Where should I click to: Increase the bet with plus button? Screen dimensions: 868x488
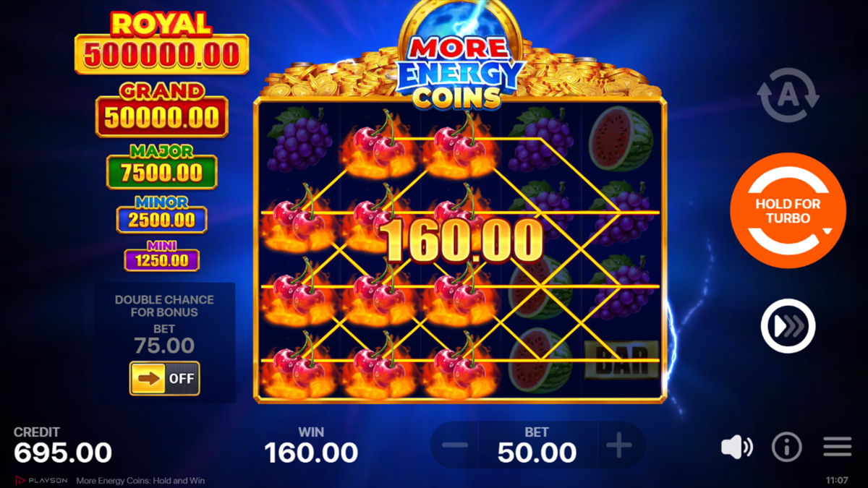point(618,445)
